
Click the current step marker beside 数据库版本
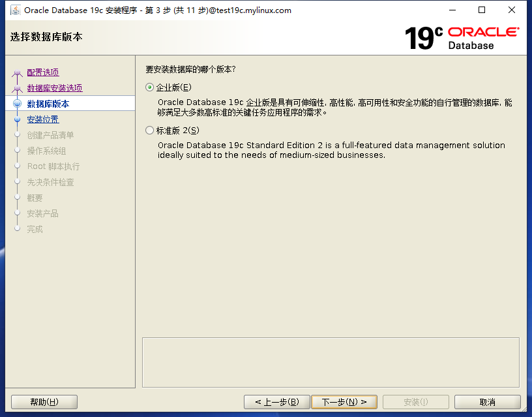[x=18, y=104]
